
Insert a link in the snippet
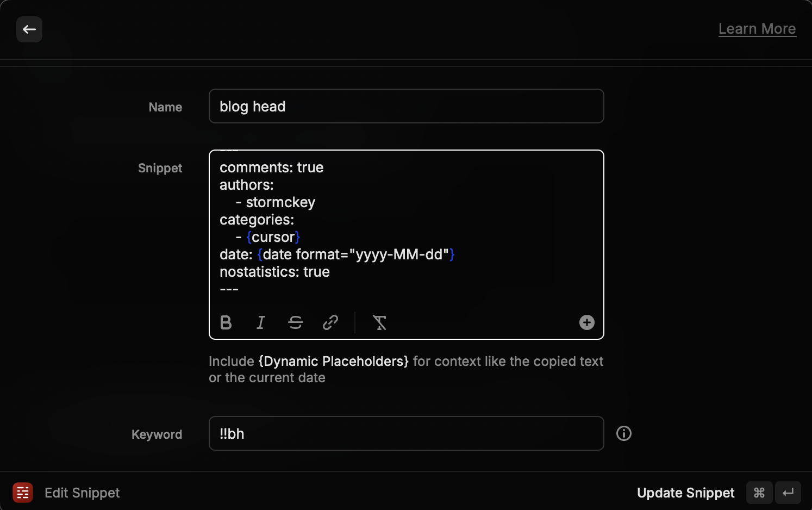pyautogui.click(x=330, y=322)
